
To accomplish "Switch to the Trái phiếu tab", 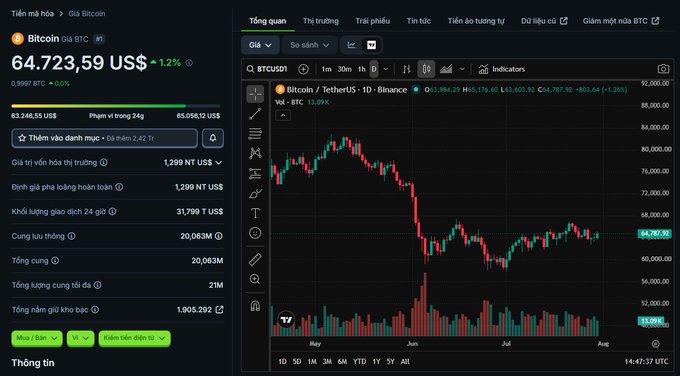I will click(373, 21).
